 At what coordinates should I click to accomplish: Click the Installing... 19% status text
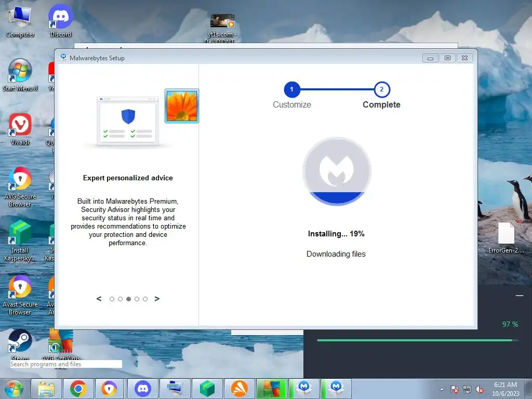pos(336,234)
